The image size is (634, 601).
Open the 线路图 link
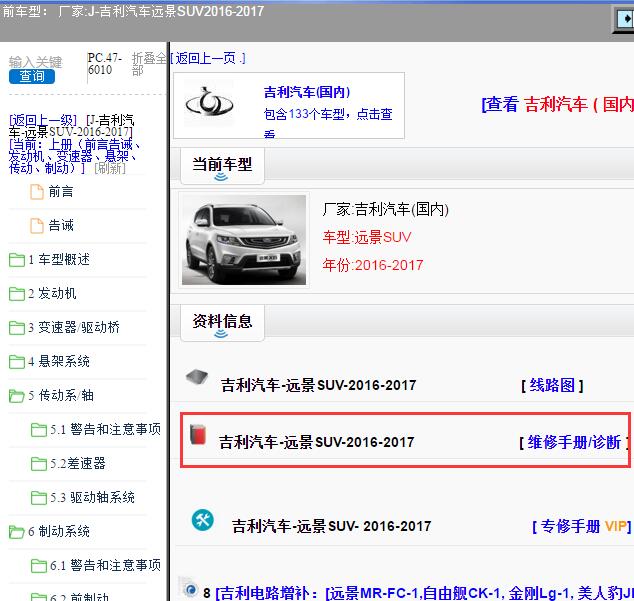click(x=552, y=385)
